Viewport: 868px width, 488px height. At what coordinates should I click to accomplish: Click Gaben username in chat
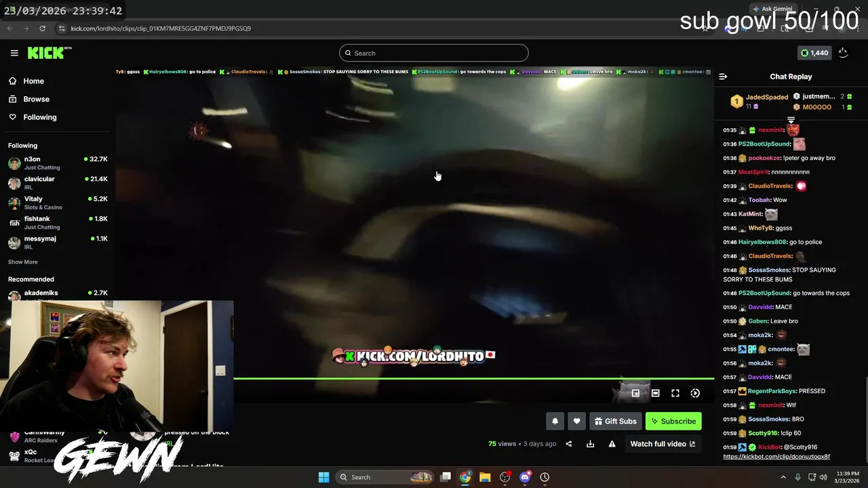tap(757, 321)
